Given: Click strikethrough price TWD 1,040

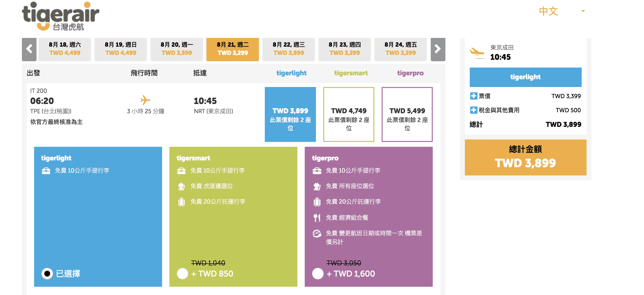Looking at the screenshot, I should [x=208, y=263].
